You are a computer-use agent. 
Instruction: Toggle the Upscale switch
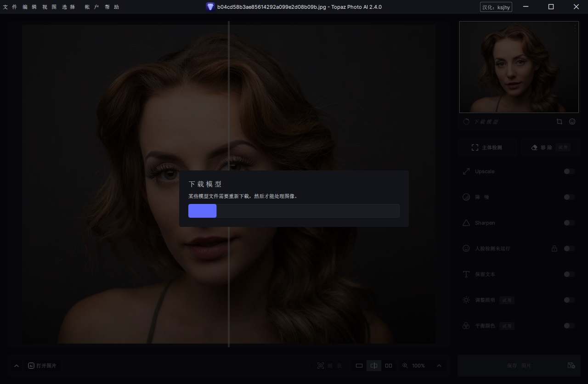(x=569, y=171)
